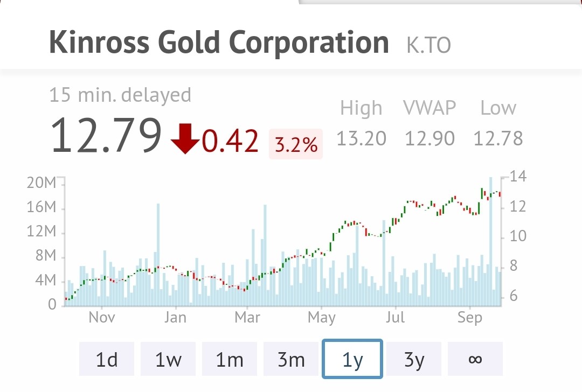This screenshot has height=392, width=582.
Task: Show the 3y chart range
Action: pyautogui.click(x=414, y=359)
